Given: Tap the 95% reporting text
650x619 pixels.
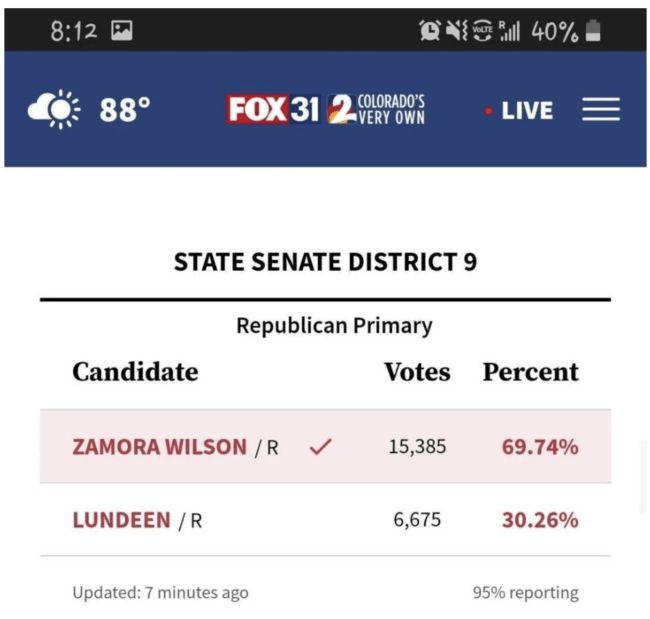Looking at the screenshot, I should pos(525,592).
